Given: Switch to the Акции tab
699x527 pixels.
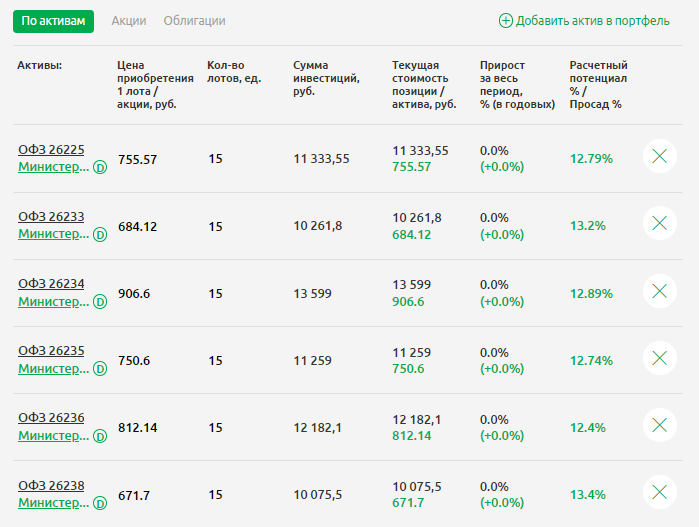Looking at the screenshot, I should coord(129,21).
